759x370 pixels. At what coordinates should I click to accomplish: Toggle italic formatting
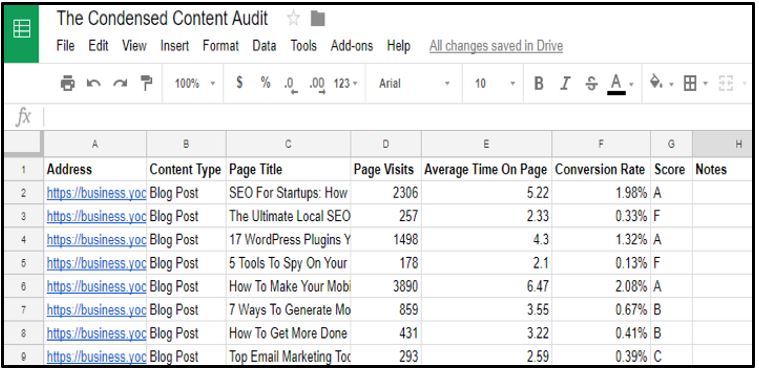(564, 84)
